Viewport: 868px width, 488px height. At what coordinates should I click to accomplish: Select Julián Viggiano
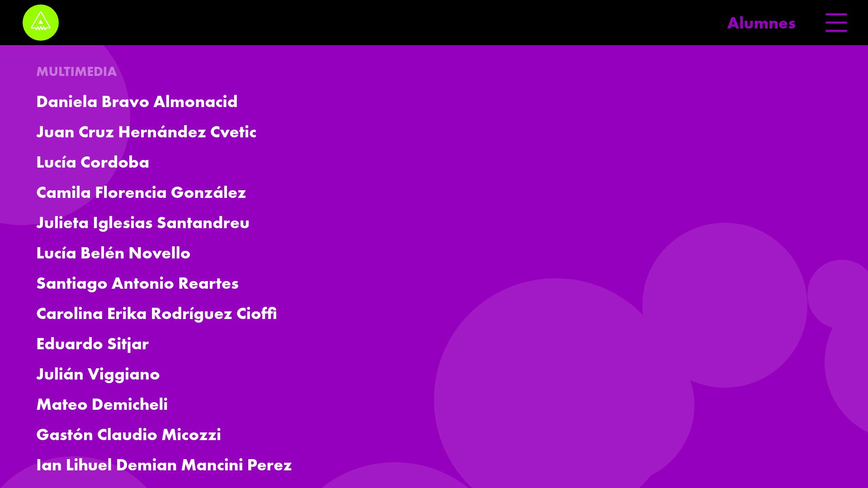(98, 374)
